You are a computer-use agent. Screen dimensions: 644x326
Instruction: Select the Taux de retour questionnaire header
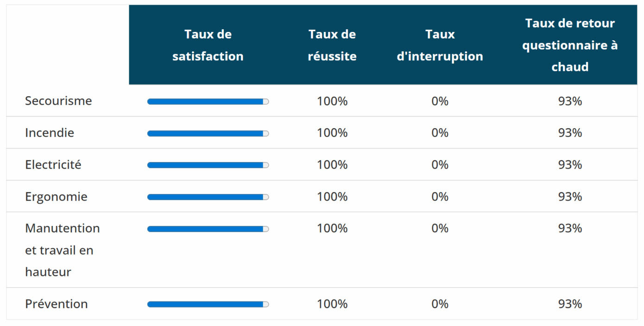[570, 45]
